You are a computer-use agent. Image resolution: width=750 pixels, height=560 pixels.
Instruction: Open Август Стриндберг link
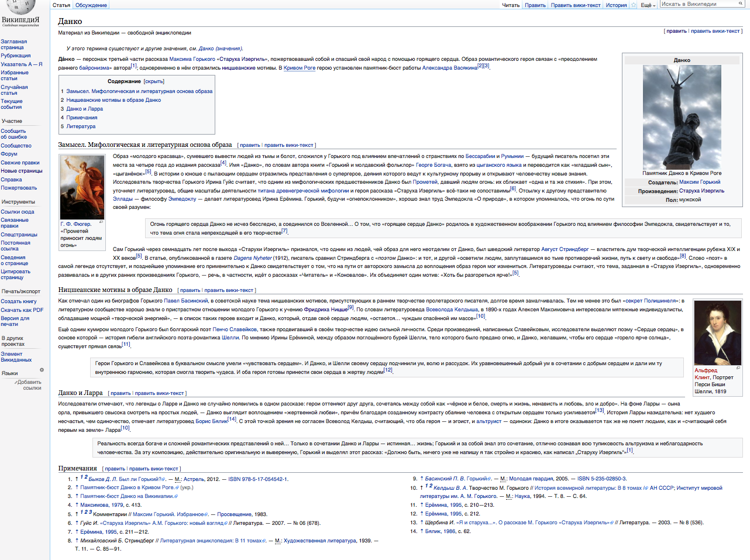tap(565, 249)
